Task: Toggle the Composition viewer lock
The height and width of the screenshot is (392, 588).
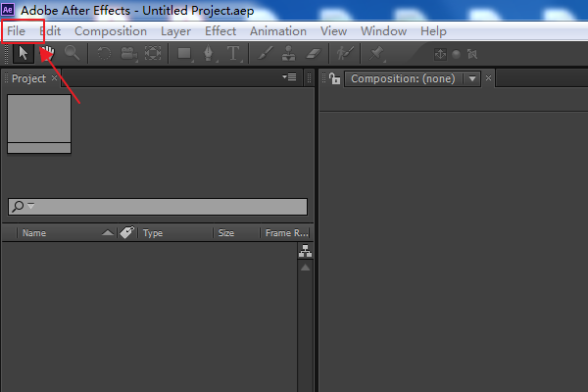Action: click(334, 78)
